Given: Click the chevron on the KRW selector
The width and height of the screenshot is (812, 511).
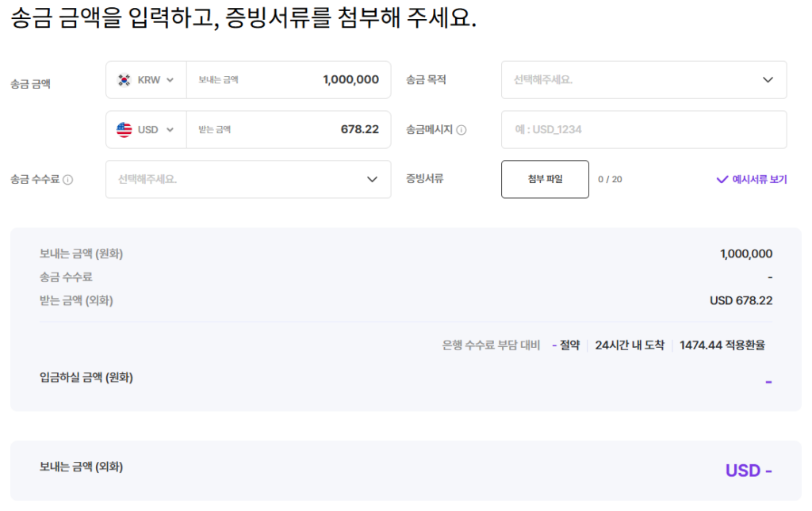Looking at the screenshot, I should (170, 79).
